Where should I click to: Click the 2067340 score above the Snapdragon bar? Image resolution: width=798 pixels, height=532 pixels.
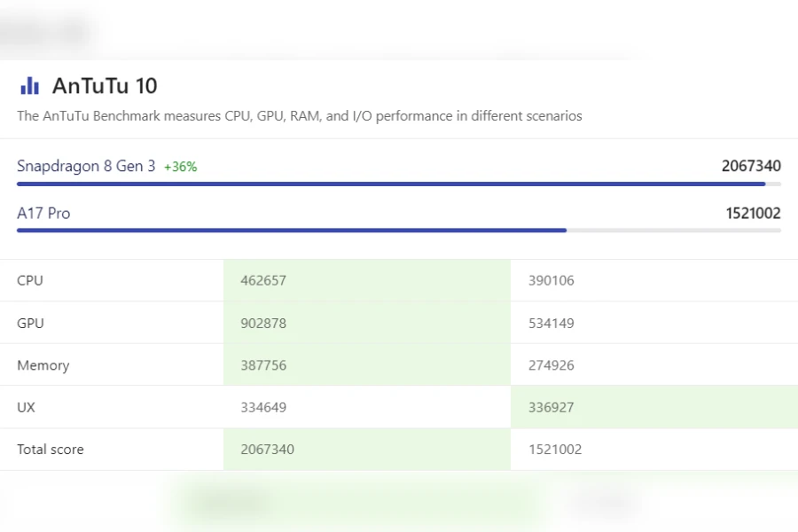click(x=751, y=166)
